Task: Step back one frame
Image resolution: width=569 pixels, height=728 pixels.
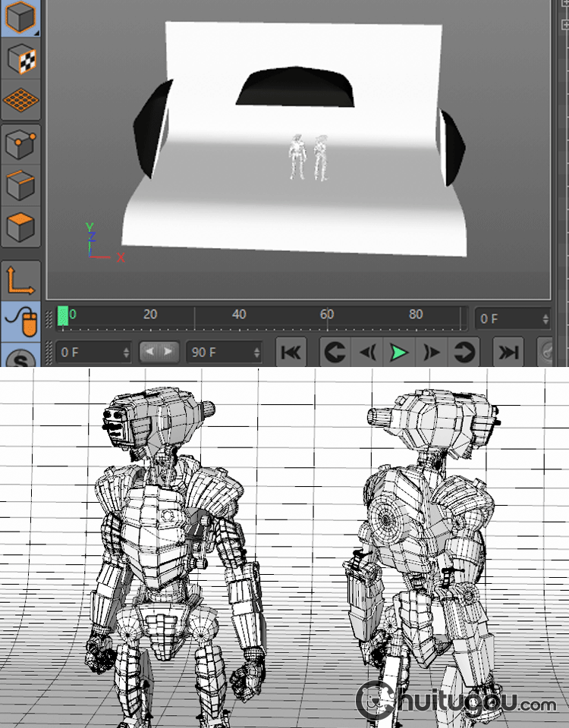Action: click(x=367, y=353)
